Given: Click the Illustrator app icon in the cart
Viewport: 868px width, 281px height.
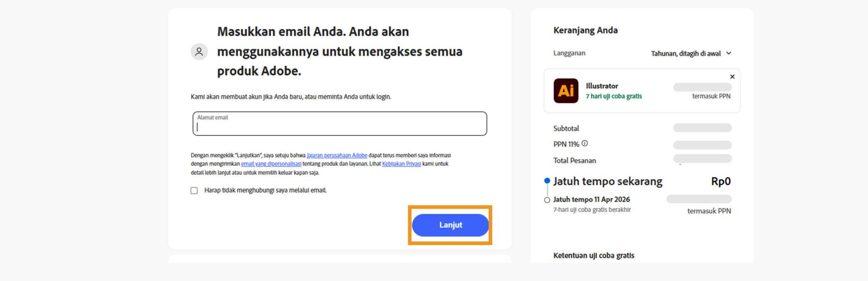Looking at the screenshot, I should click(x=565, y=91).
